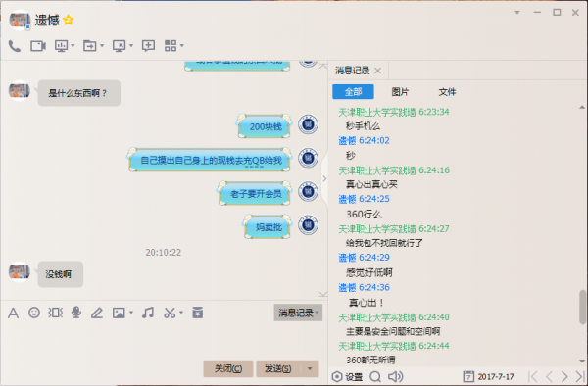This screenshot has height=386, width=588.
Task: Select the font settings A icon
Action: 13,313
